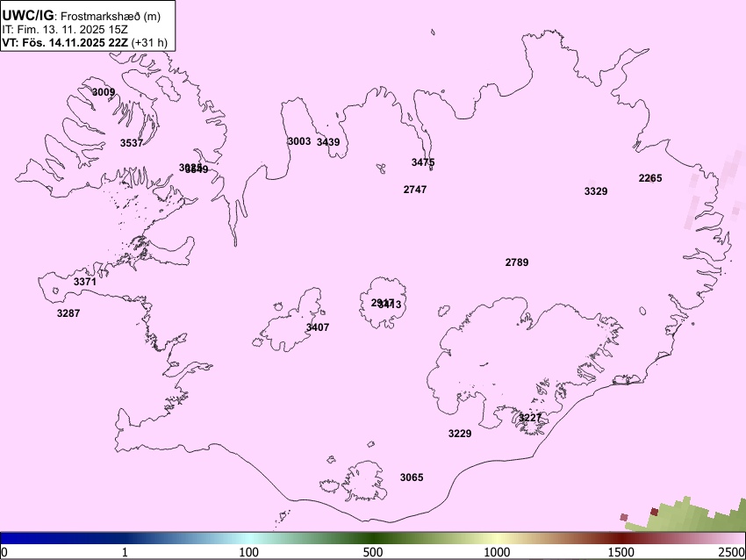
Task: Select the 2747 station value
Action: [x=415, y=190]
